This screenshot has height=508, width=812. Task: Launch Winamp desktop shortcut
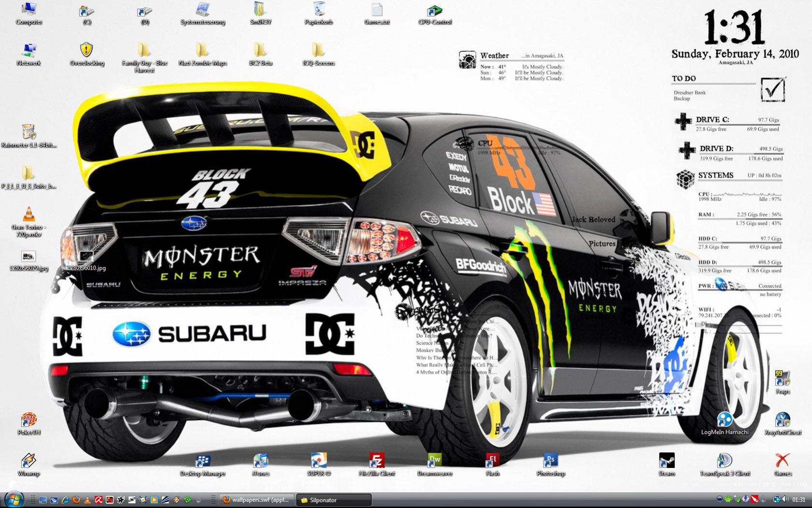(29, 465)
